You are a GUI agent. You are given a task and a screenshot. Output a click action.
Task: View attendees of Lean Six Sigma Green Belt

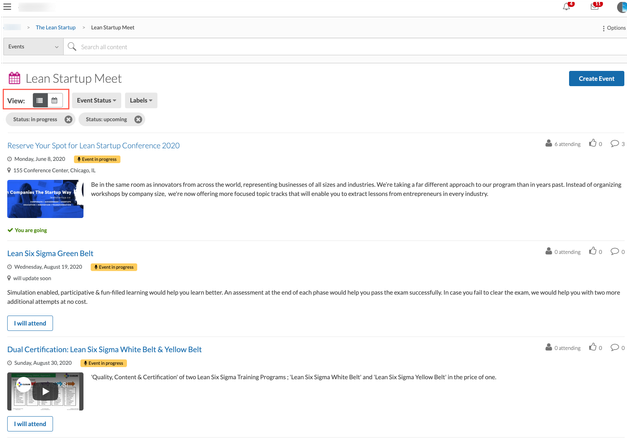(563, 251)
